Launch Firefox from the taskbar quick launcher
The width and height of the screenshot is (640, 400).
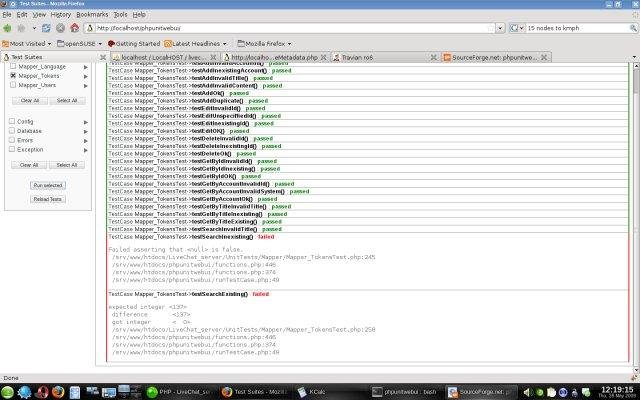click(58, 392)
